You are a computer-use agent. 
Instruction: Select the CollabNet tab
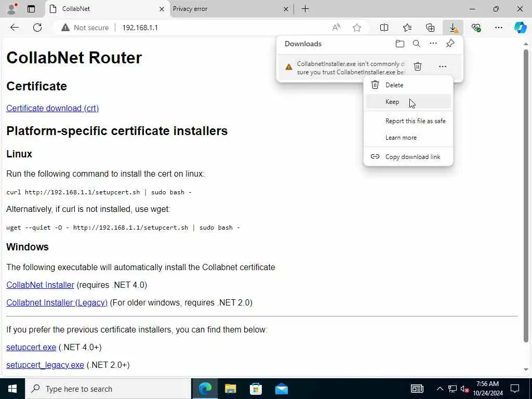click(107, 9)
